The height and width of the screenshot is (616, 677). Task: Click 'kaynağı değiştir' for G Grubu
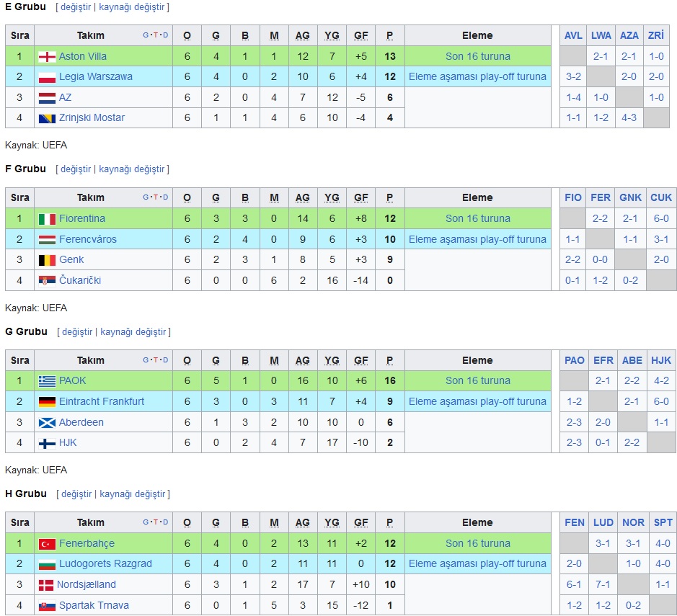click(133, 331)
